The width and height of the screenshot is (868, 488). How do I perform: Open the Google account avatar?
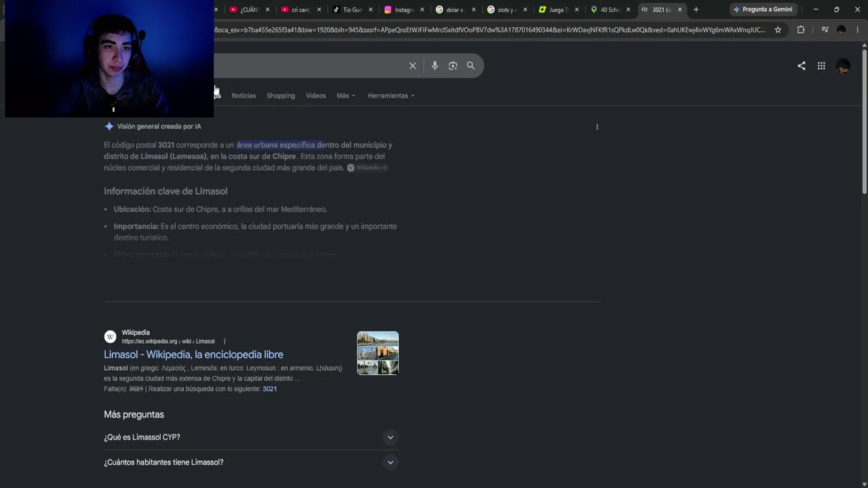coord(843,66)
